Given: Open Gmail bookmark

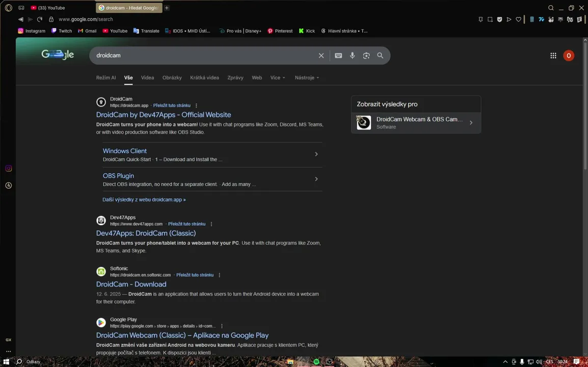Looking at the screenshot, I should (87, 31).
